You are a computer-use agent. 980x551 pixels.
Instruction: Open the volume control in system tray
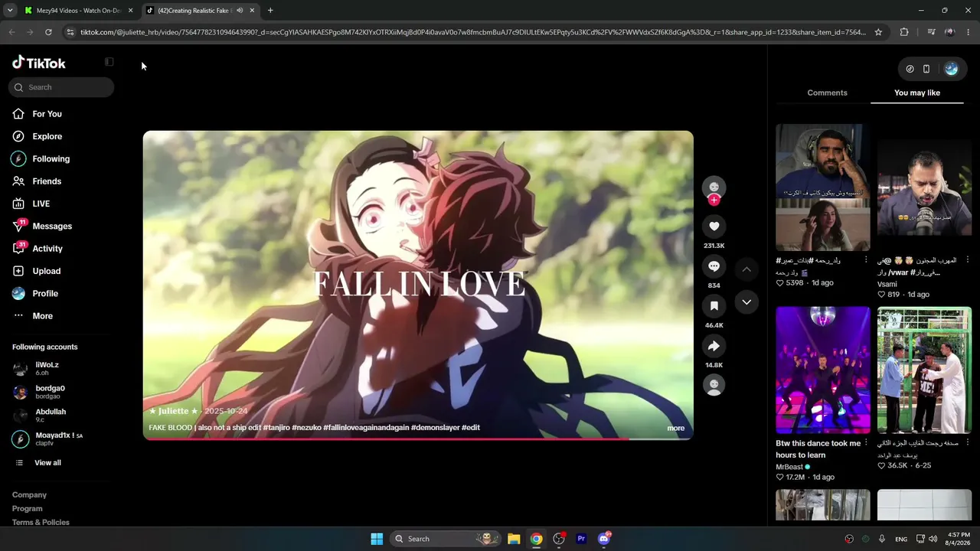[933, 539]
